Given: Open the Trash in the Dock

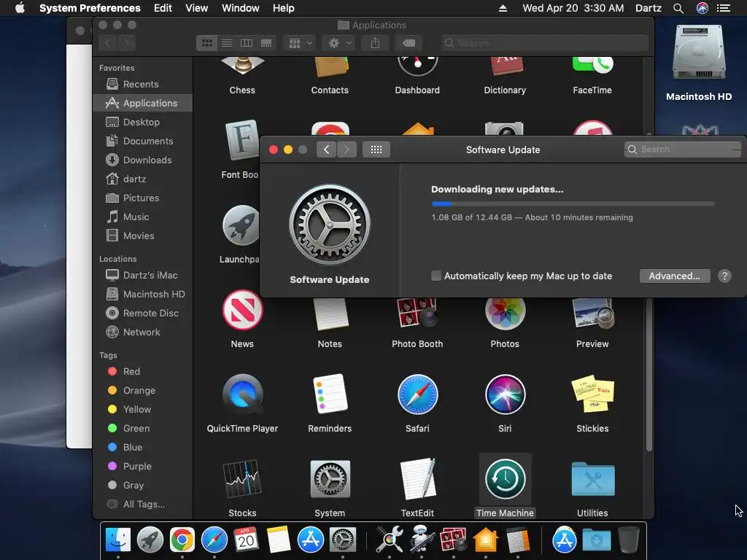Looking at the screenshot, I should pyautogui.click(x=628, y=540).
